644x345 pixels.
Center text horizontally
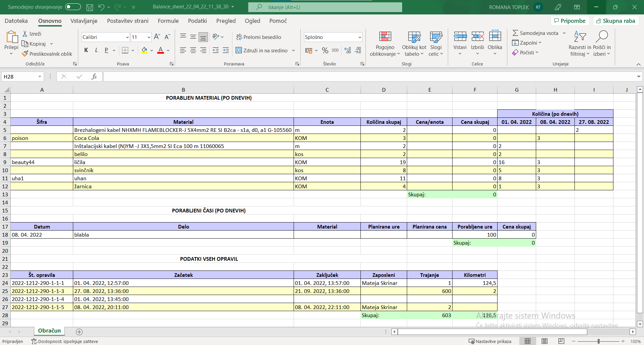point(193,50)
